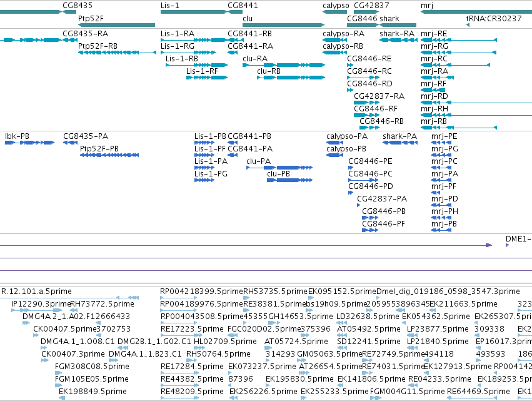Click the Ptp52F-PB protein label
532x401 pixels.
tap(99, 149)
